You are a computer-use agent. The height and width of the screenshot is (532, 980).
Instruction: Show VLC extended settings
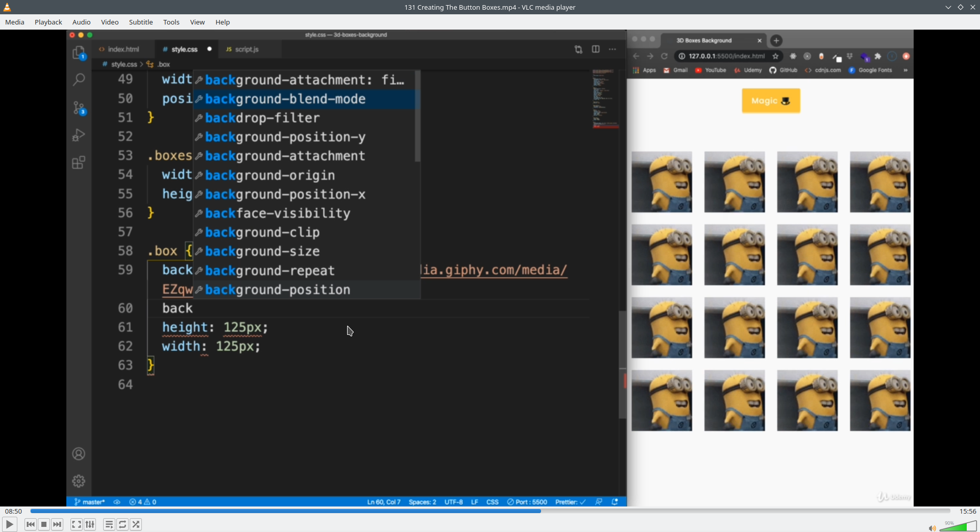(90, 524)
